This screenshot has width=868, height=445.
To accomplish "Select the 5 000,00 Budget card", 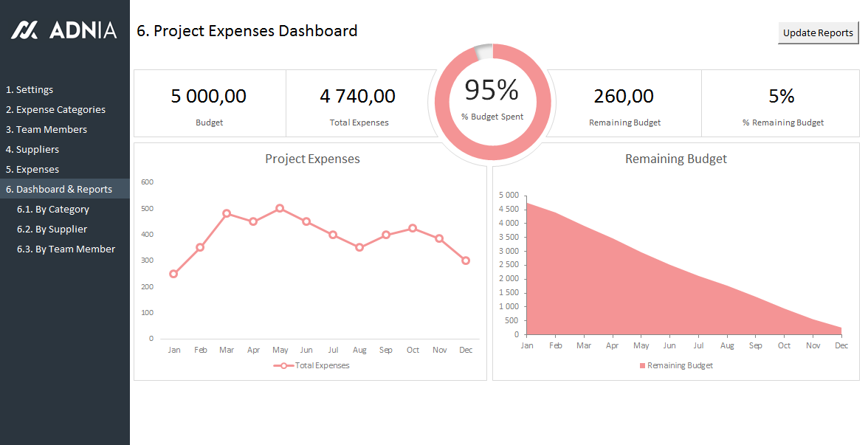I will 209,103.
